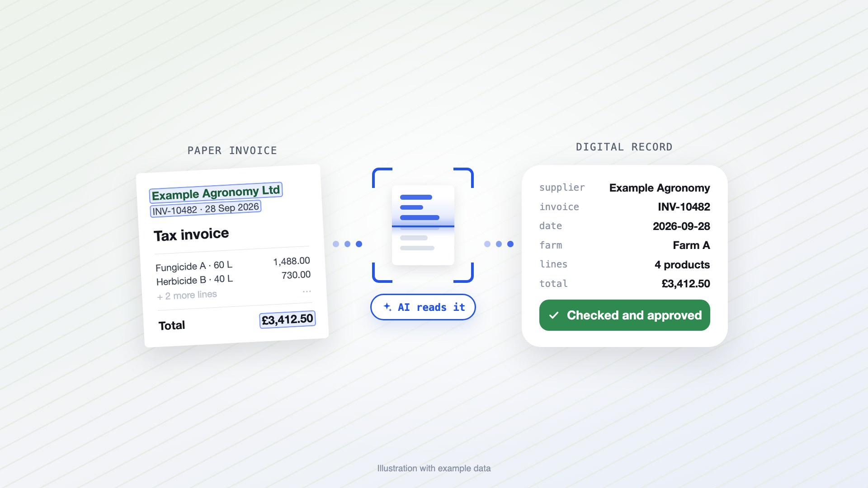
Task: Click the Tax invoice heading
Action: click(x=191, y=235)
